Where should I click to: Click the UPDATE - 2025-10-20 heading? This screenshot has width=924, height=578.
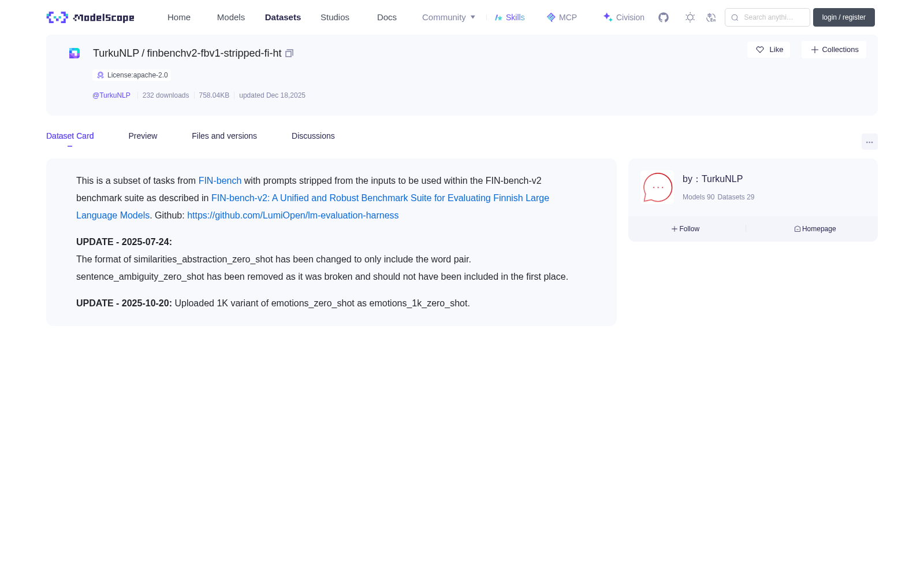[x=124, y=303]
